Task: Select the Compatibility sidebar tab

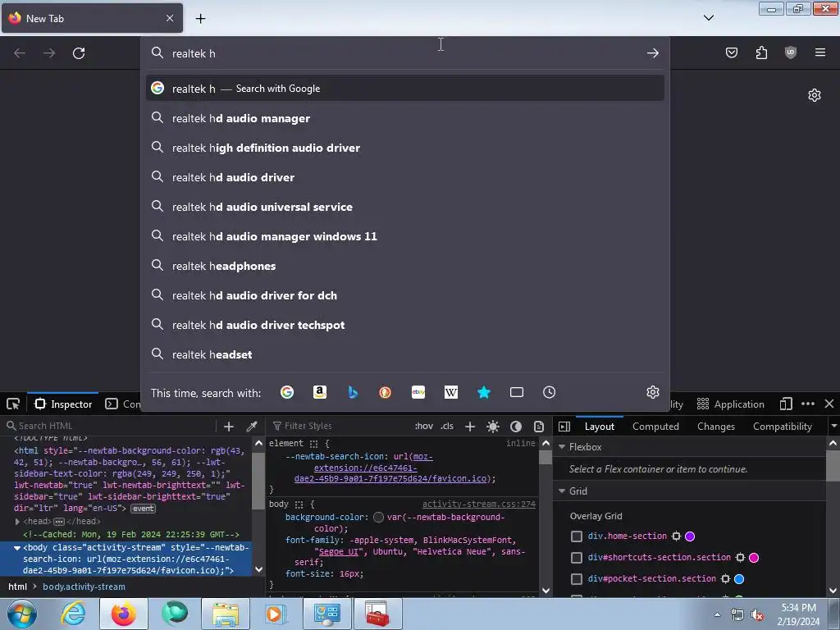Action: coord(782,427)
